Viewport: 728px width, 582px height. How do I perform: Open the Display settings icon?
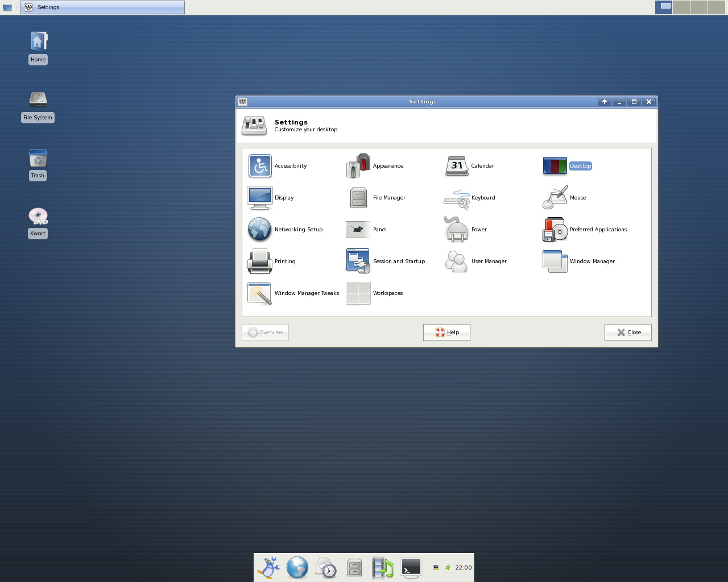260,198
